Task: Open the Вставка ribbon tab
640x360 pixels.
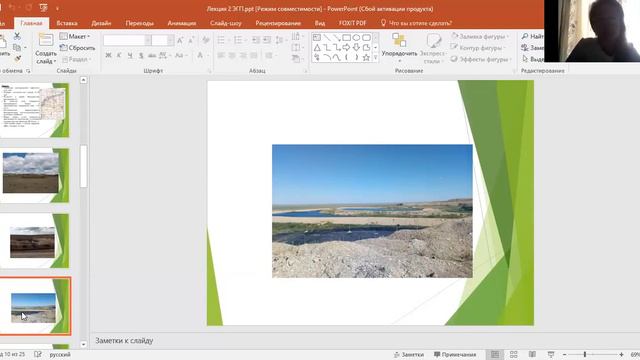Action: [x=67, y=23]
